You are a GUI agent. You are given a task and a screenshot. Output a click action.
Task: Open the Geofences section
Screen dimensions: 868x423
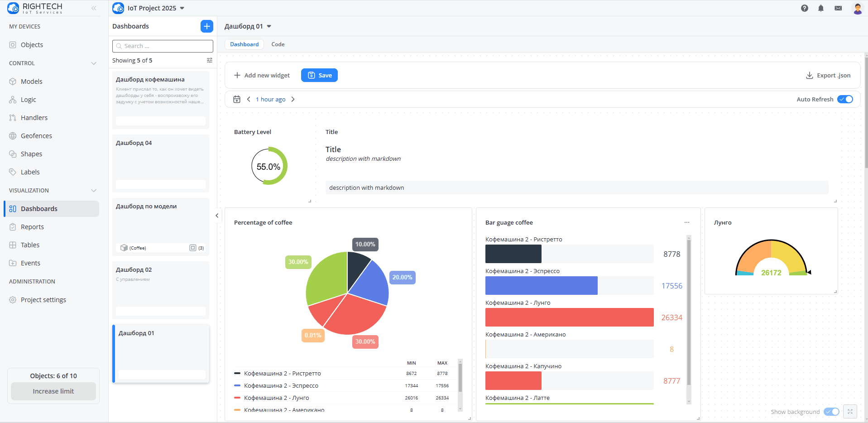[36, 135]
